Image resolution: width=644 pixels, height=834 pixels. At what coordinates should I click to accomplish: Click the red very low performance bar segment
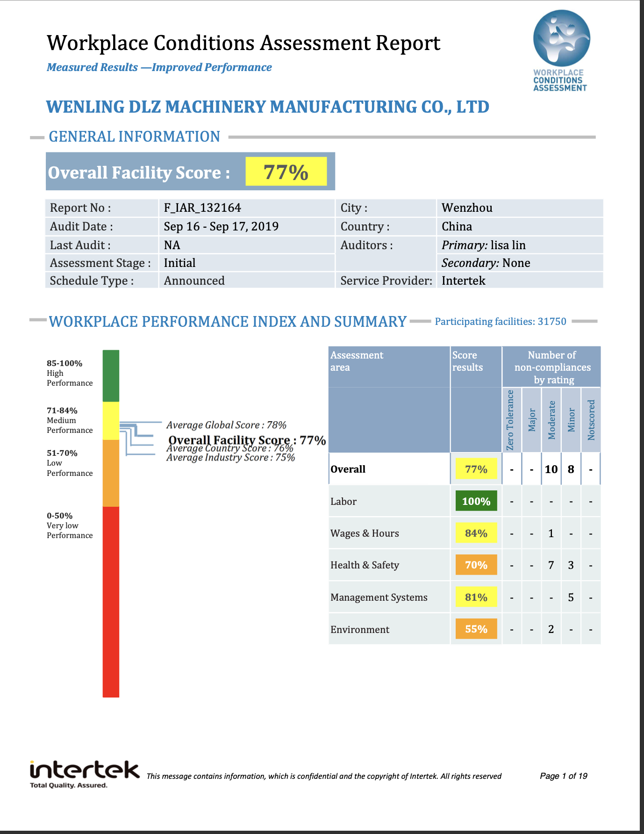coord(111,602)
